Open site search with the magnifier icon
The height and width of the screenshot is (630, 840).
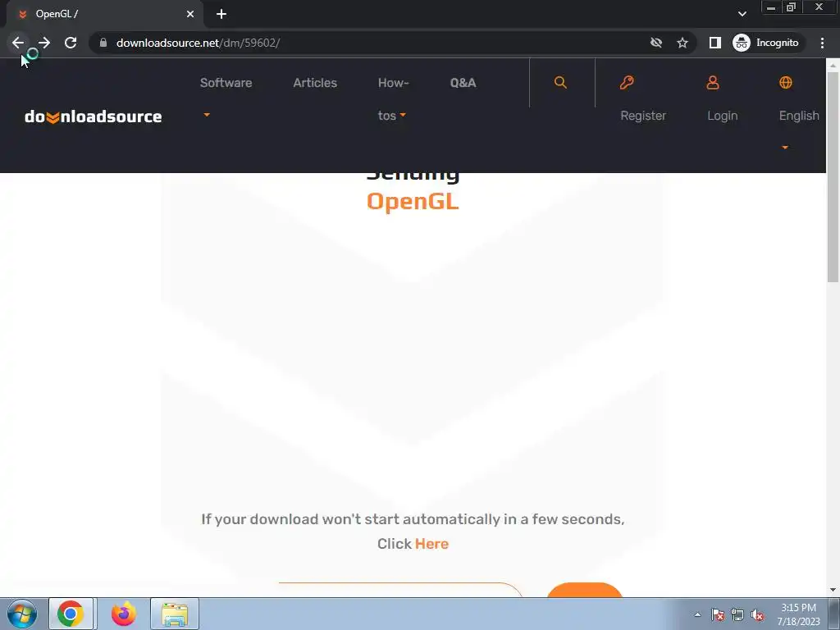(560, 83)
